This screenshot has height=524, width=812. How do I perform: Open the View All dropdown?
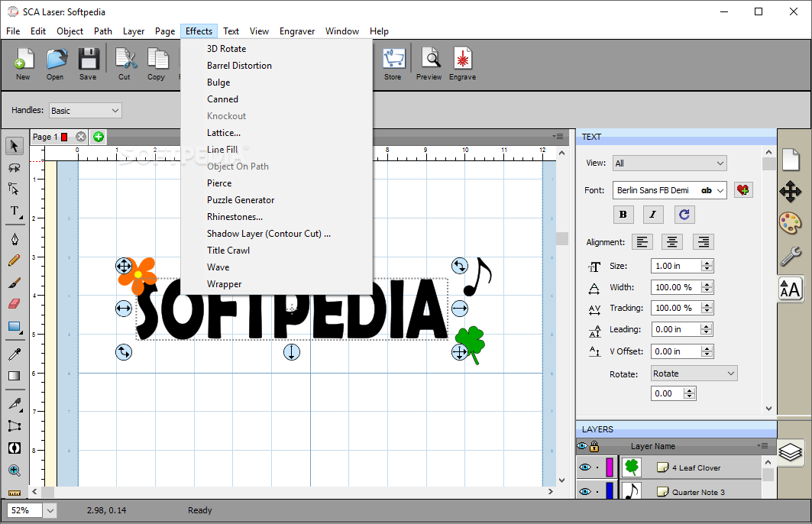[670, 163]
